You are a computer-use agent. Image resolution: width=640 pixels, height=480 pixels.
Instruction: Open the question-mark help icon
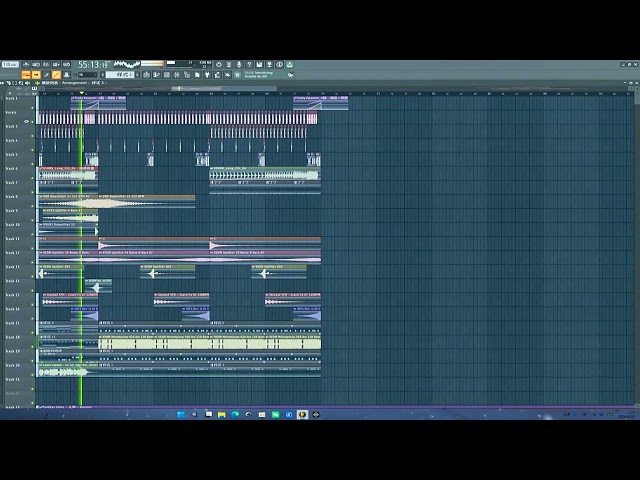click(249, 64)
